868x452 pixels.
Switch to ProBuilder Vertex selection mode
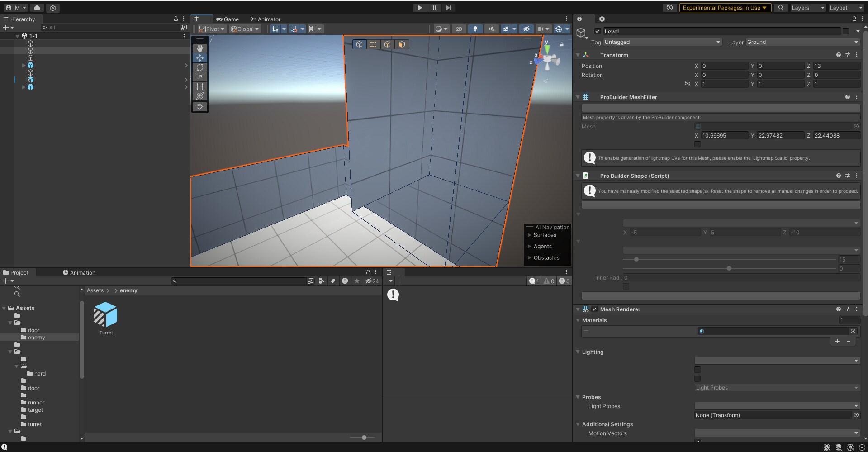tap(373, 44)
